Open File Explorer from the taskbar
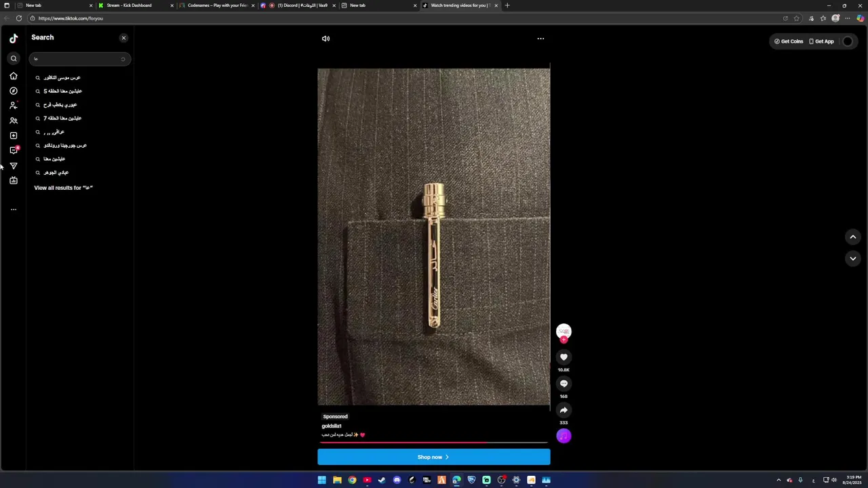This screenshot has height=488, width=868. click(337, 481)
